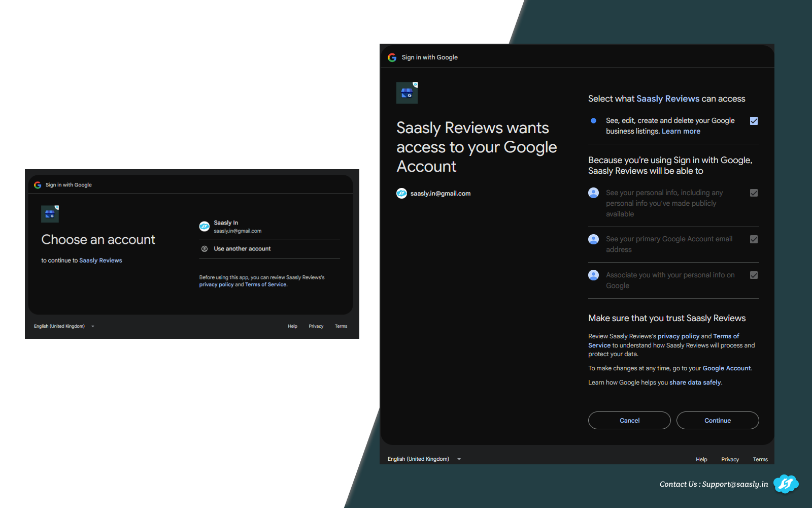Open Terms of Service link in account chooser

pyautogui.click(x=266, y=284)
